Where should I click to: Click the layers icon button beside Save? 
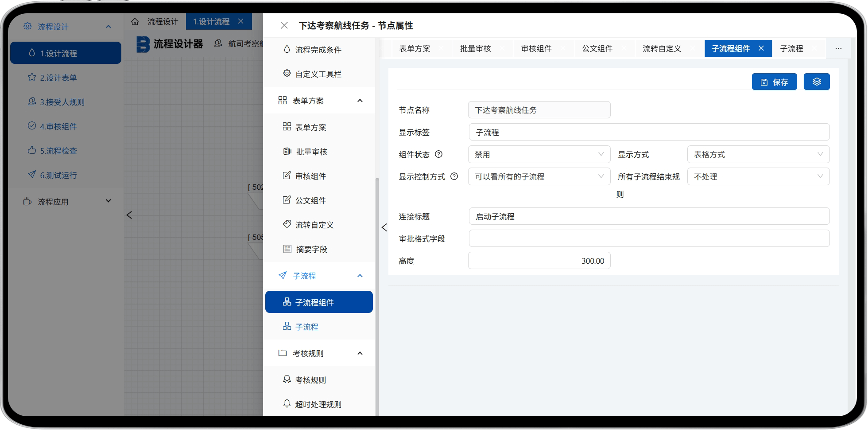[x=817, y=82]
